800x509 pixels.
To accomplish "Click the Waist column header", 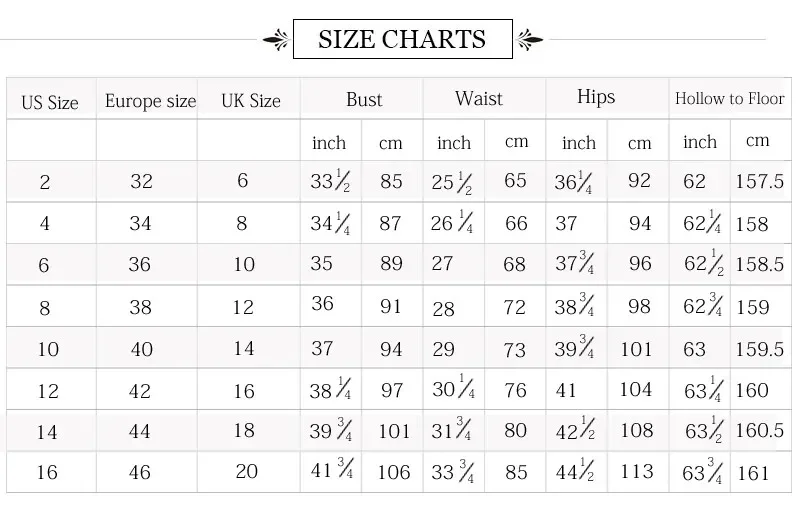I will [x=479, y=98].
